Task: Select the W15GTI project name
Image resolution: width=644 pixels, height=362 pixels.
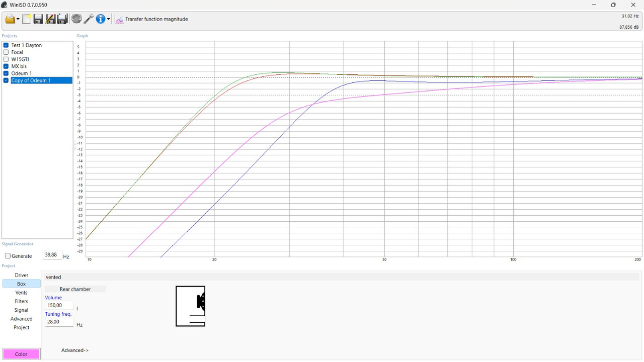Action: 20,59
